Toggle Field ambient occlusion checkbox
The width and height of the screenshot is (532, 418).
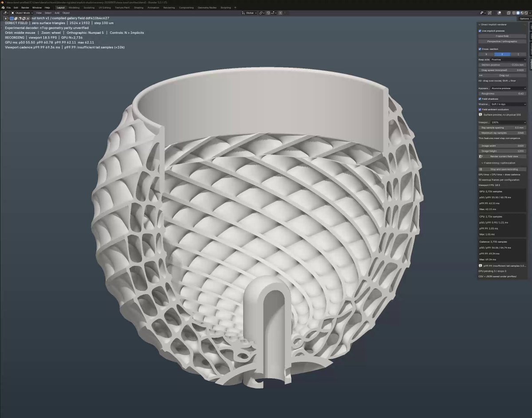tap(480, 109)
